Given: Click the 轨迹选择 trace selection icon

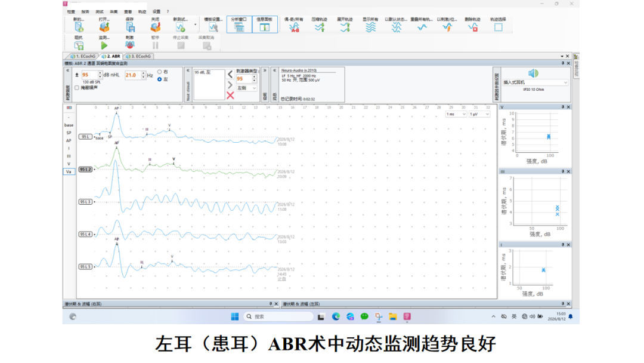Looking at the screenshot, I should pyautogui.click(x=498, y=27).
